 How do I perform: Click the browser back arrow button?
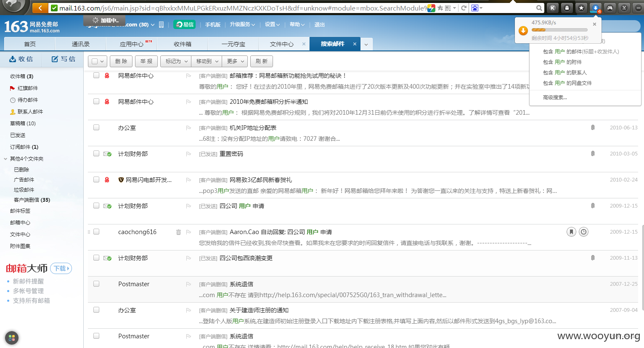[x=40, y=8]
